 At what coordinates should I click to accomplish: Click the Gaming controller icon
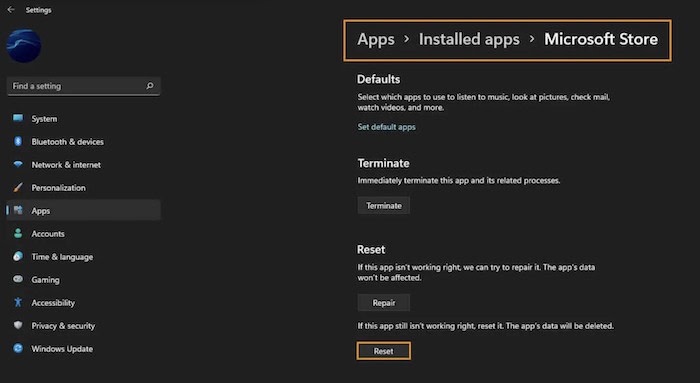[18, 279]
